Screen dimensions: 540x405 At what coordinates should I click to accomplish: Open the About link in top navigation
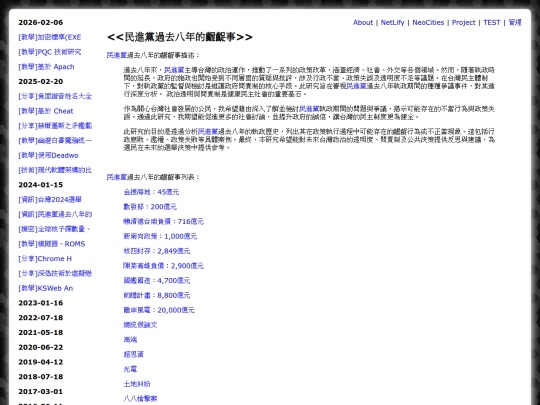[363, 22]
